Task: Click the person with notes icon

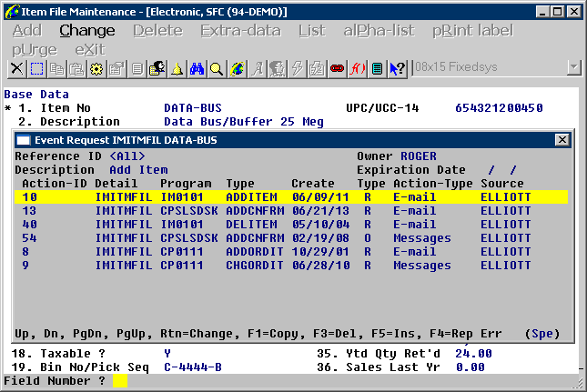Action: point(157,69)
